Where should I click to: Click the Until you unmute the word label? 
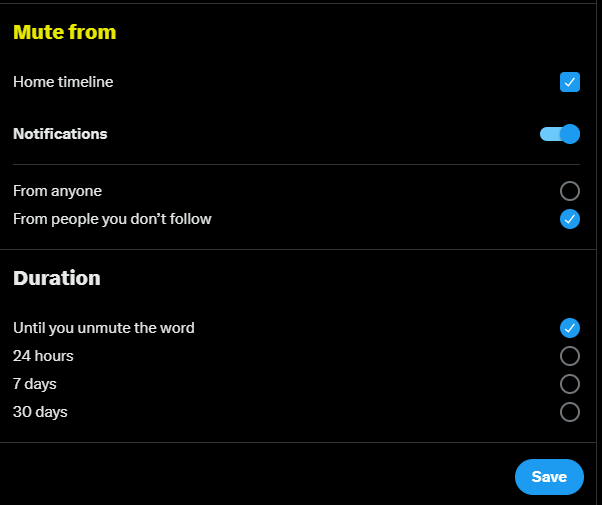(x=104, y=327)
